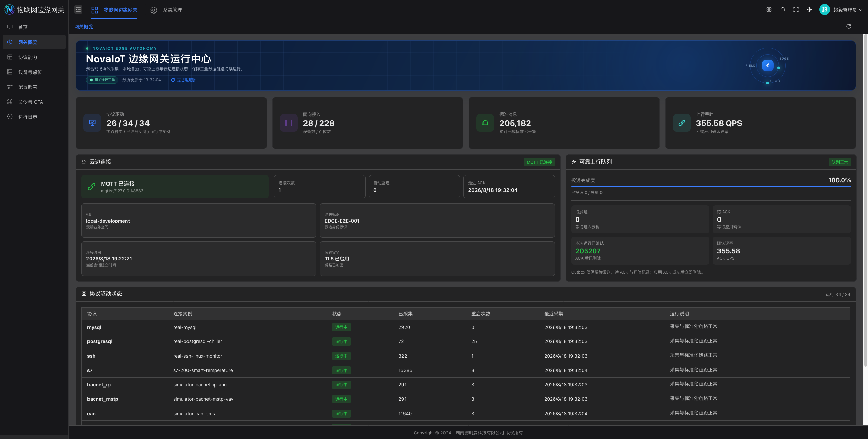Click the TLS 已启用 transport security value
This screenshot has width=868, height=439.
coord(337,259)
